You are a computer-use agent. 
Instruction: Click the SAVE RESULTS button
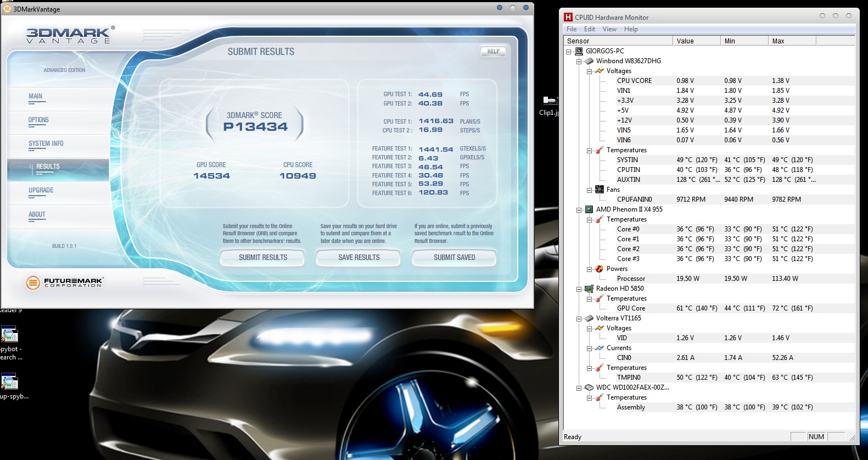click(x=359, y=258)
